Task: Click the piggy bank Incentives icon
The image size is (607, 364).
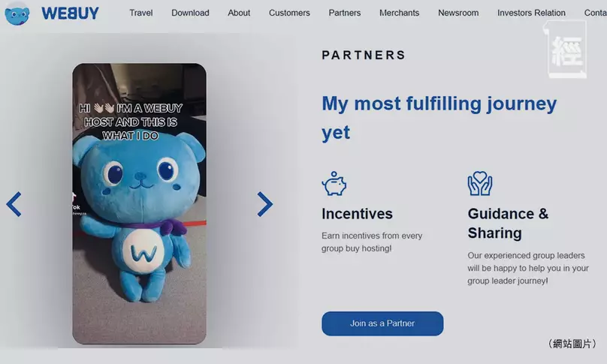Action: coord(334,183)
